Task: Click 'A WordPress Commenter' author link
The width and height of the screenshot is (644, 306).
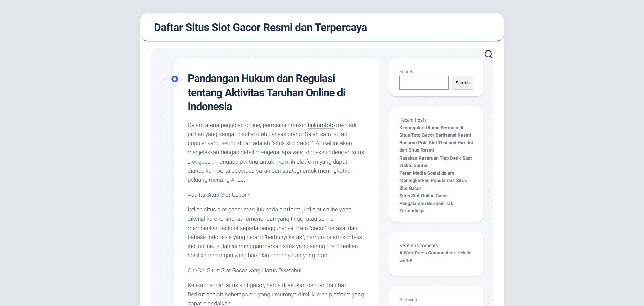Action: (x=426, y=253)
